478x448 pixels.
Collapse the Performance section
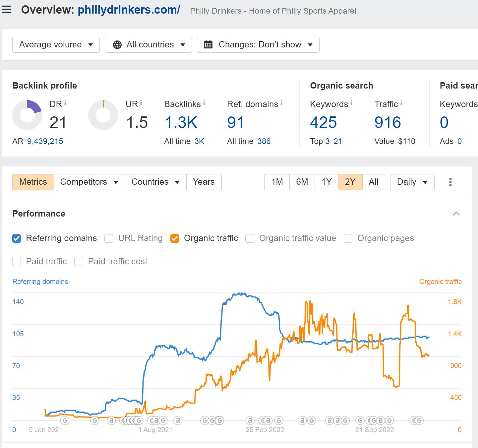(456, 213)
